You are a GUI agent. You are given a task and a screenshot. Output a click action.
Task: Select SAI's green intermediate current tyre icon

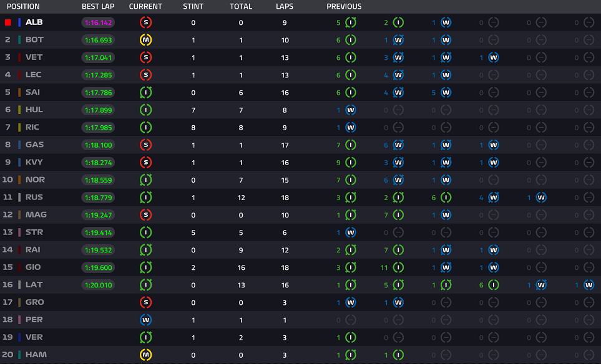(145, 92)
